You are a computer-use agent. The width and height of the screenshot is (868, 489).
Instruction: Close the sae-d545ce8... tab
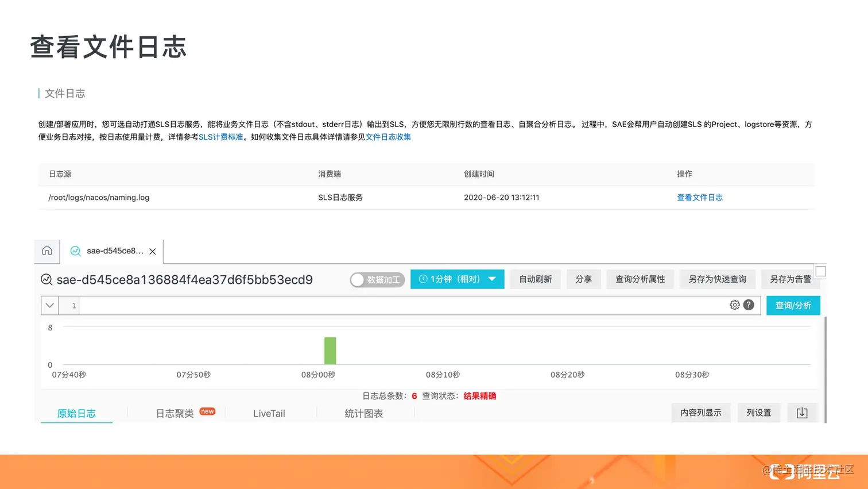pyautogui.click(x=152, y=251)
